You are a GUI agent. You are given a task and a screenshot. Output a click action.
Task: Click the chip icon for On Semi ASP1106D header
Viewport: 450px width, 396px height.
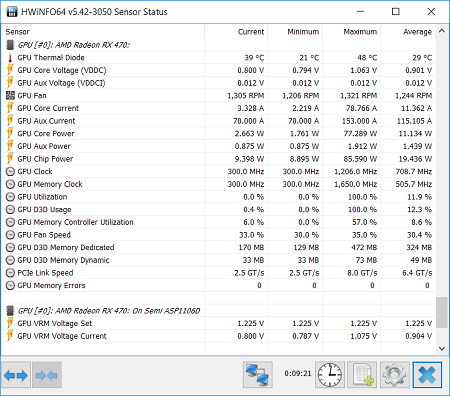[x=10, y=311]
